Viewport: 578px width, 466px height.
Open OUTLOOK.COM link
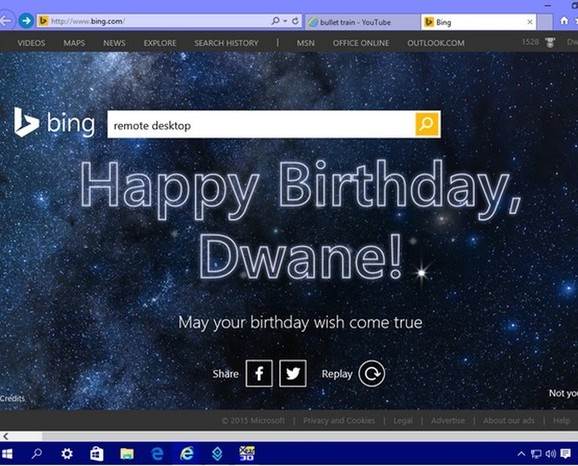click(436, 43)
